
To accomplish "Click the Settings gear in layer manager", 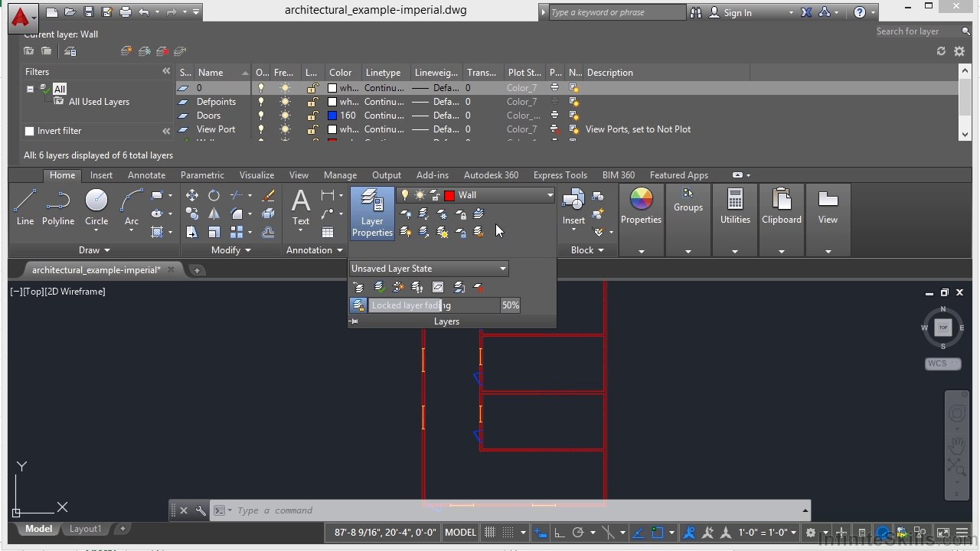I will click(x=959, y=51).
